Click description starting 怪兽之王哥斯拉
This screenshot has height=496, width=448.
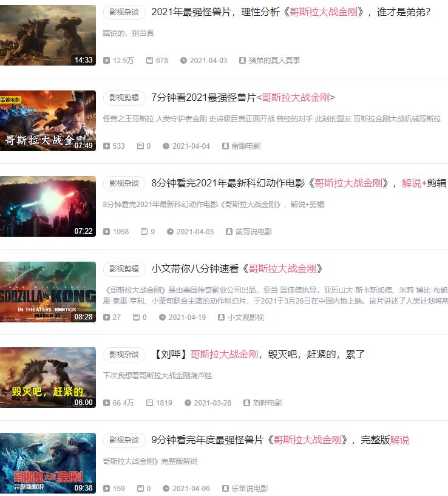tap(272, 119)
